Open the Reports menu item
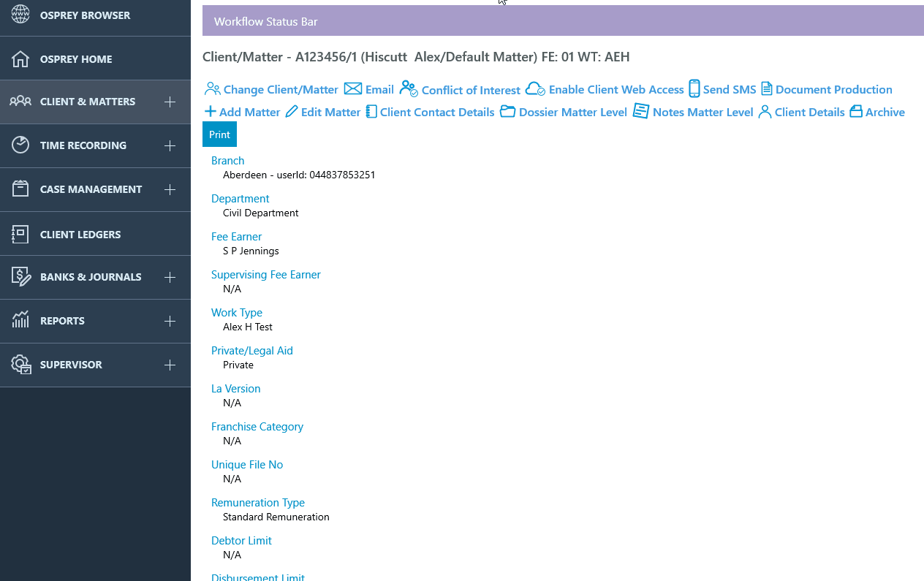Image resolution: width=924 pixels, height=581 pixels. [62, 321]
